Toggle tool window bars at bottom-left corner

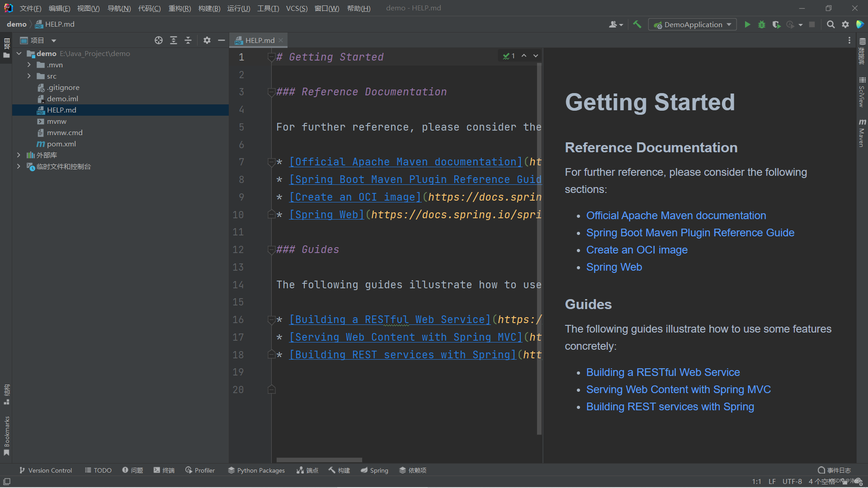(x=6, y=482)
